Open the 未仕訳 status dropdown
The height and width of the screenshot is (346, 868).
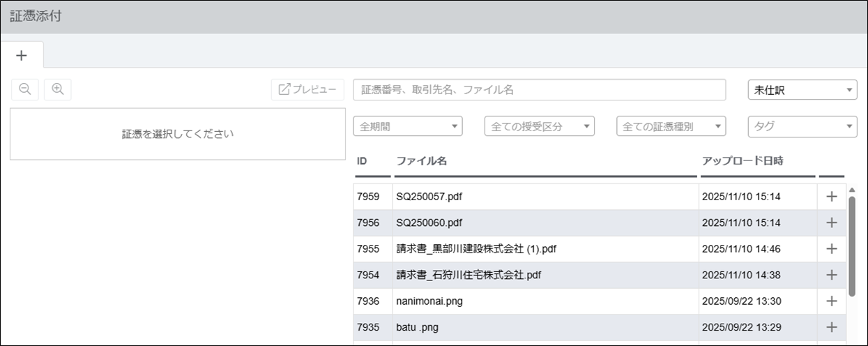point(802,90)
